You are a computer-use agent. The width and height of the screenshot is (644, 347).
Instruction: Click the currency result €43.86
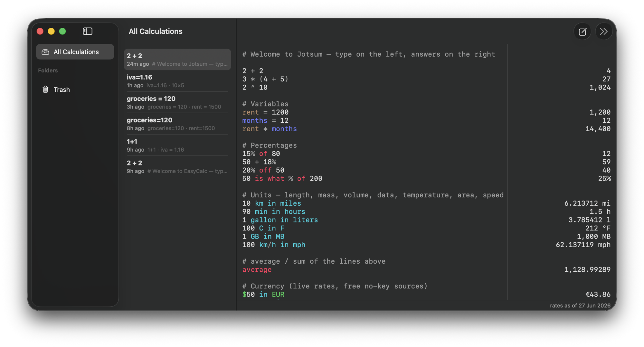click(x=598, y=294)
